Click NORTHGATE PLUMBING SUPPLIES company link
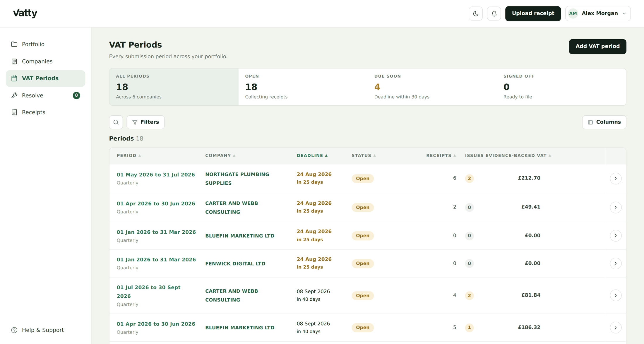The height and width of the screenshot is (344, 644). pyautogui.click(x=237, y=179)
